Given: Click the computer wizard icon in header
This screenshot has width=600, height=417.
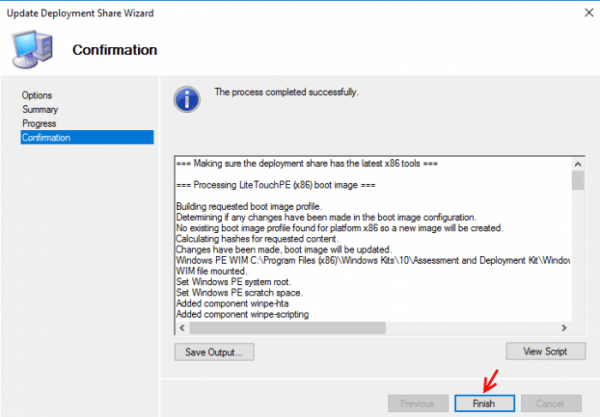Looking at the screenshot, I should [32, 49].
